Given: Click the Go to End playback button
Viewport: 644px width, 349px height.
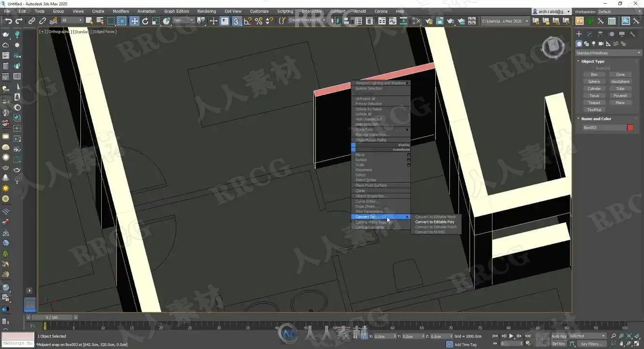Looking at the screenshot, I should pos(527,336).
